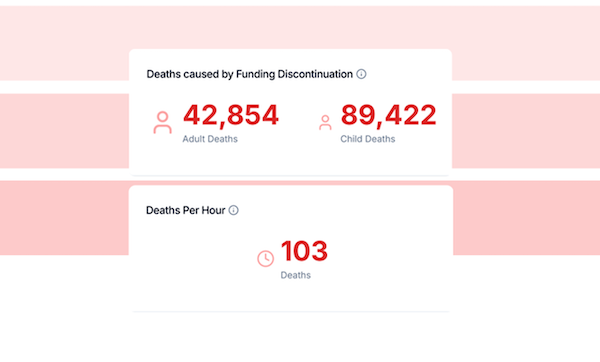Open the Deaths Per Hour info icon
Screen dimensions: 600x362
click(233, 210)
